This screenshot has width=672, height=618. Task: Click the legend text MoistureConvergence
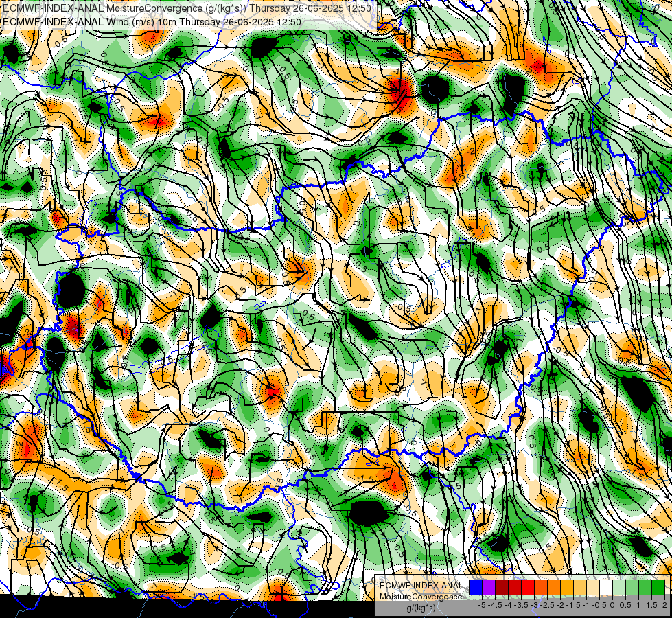421,597
